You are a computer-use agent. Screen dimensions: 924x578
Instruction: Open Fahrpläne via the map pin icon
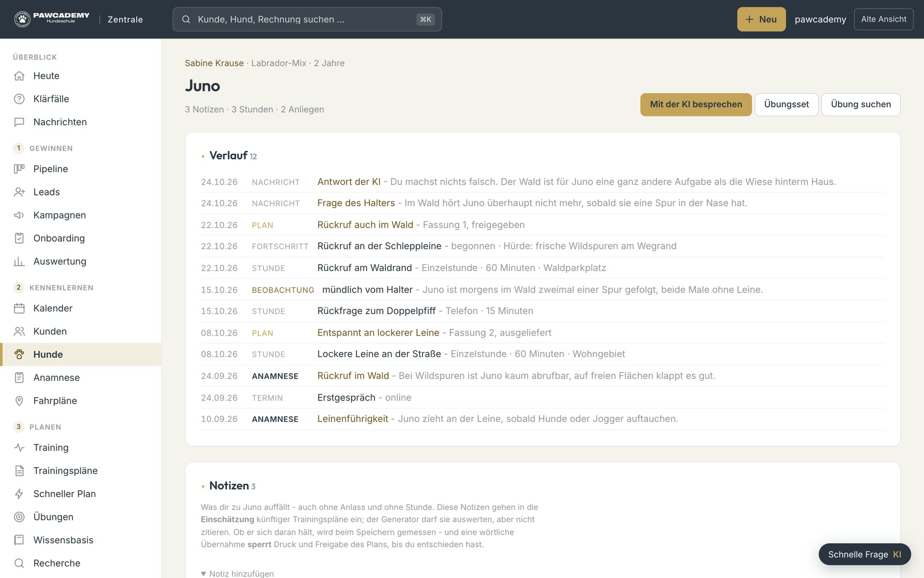19,401
